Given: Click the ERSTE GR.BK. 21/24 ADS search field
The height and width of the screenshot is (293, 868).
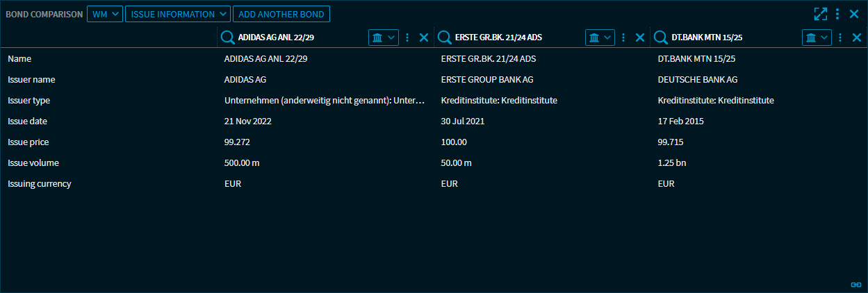Looking at the screenshot, I should 514,37.
